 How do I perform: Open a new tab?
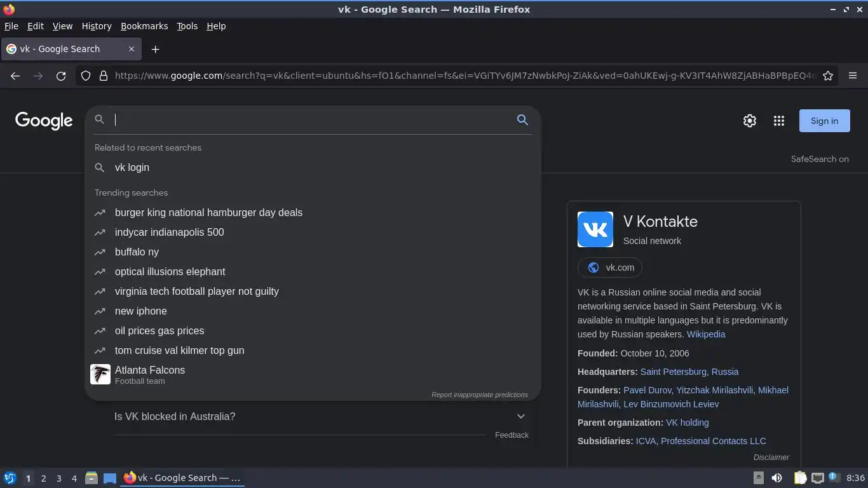(x=155, y=49)
